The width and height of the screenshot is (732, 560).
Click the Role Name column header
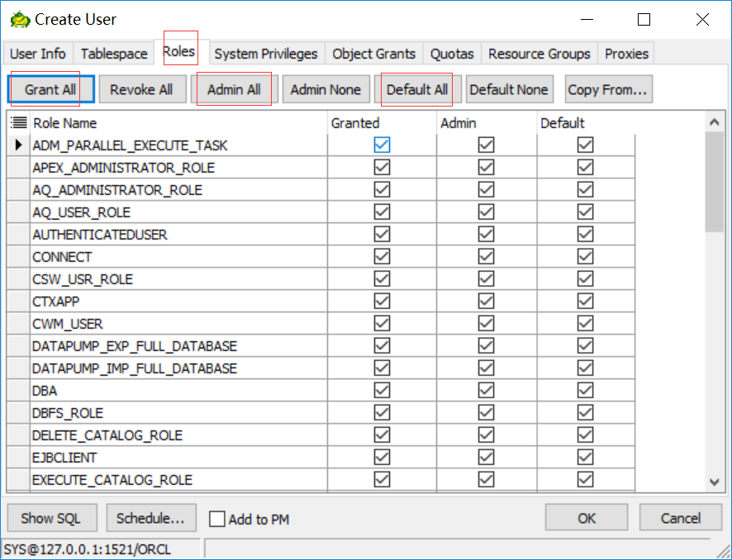tap(178, 123)
